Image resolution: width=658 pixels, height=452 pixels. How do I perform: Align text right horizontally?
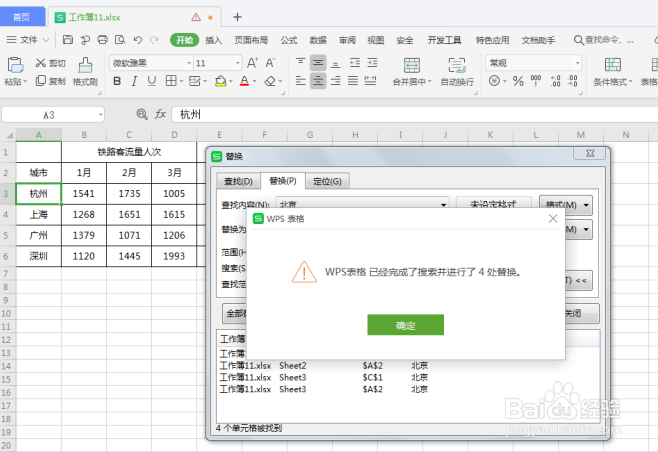[335, 81]
